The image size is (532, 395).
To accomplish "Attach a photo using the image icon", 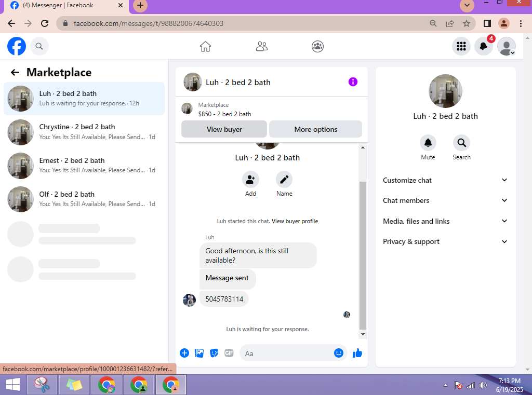I will coord(199,353).
